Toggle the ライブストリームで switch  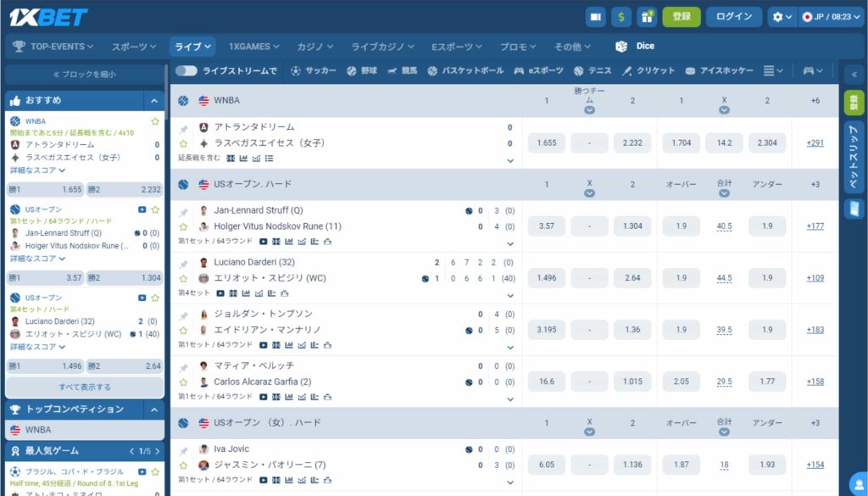point(186,71)
